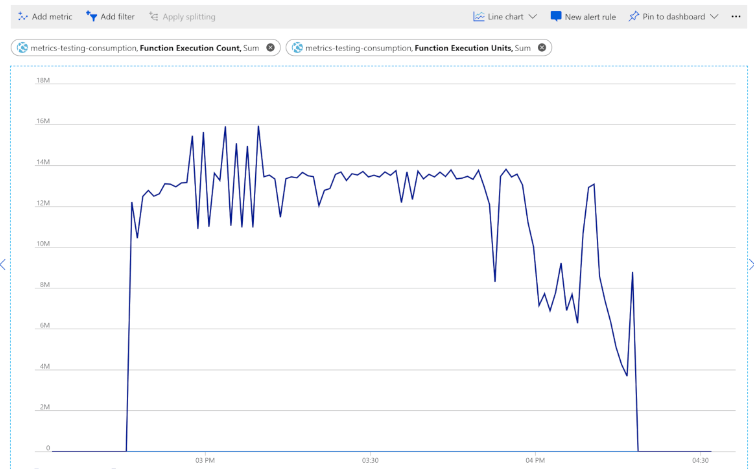This screenshot has width=754, height=469.
Task: Expand the Pin to dashboard chevron
Action: 714,17
